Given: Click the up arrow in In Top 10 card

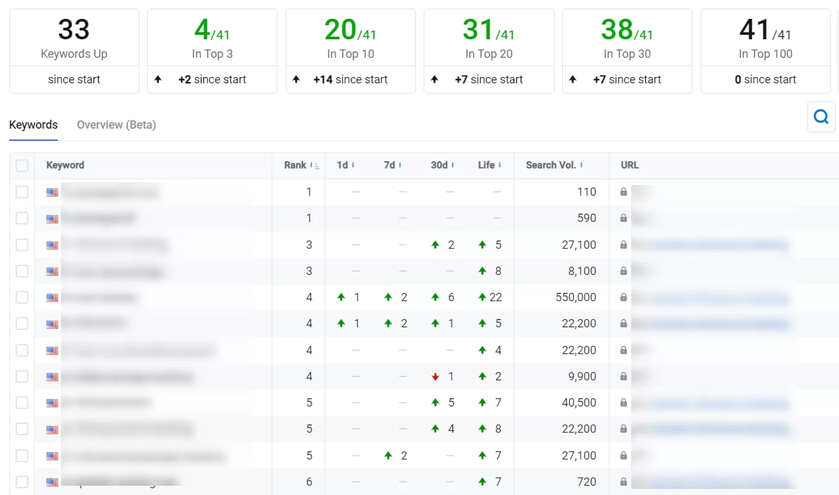Looking at the screenshot, I should tap(296, 79).
